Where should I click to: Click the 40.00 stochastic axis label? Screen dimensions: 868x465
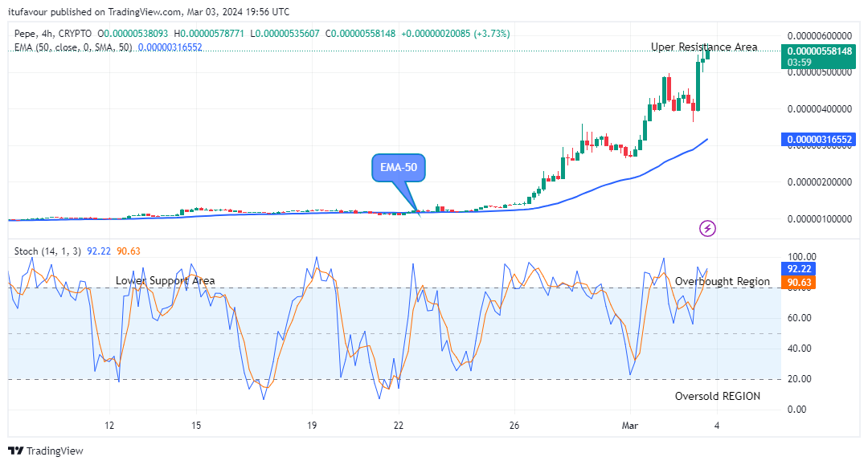(x=800, y=349)
